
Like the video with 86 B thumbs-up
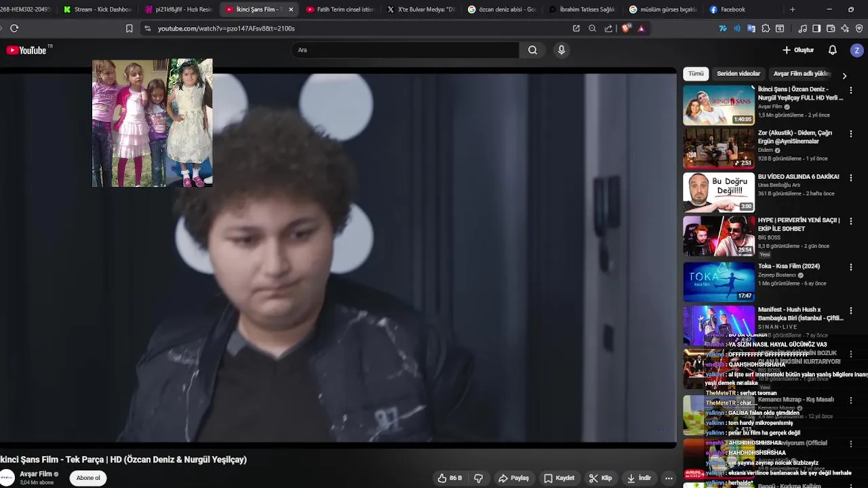(450, 478)
